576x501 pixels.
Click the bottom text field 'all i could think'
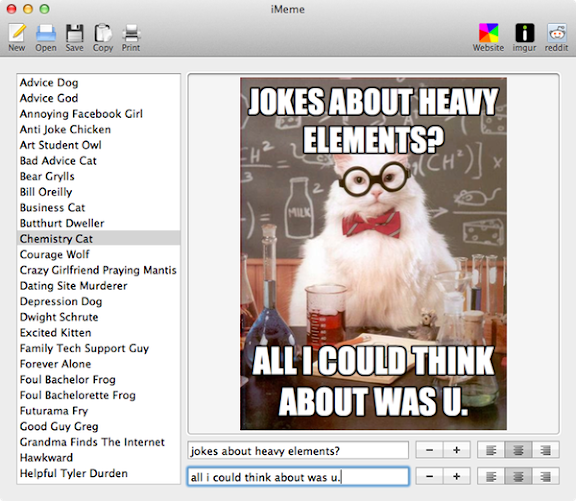pos(298,477)
